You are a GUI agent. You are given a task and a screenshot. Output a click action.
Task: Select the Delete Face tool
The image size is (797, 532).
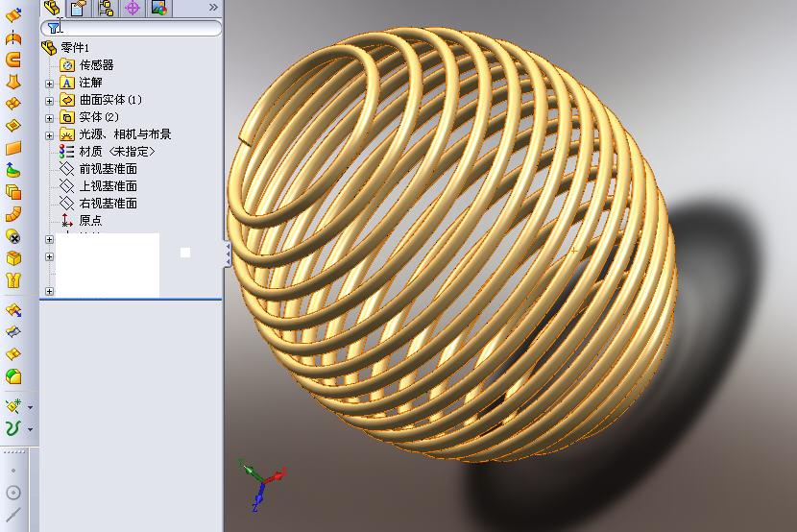click(x=13, y=236)
